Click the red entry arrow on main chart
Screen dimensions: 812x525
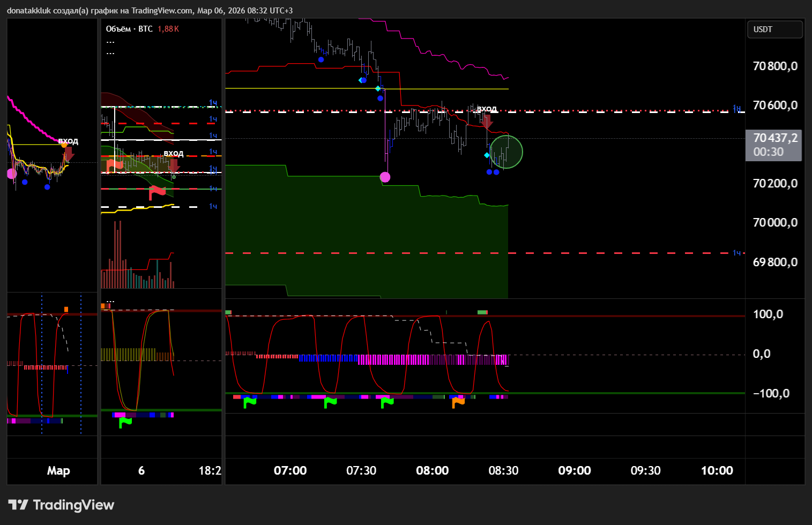[x=487, y=122]
